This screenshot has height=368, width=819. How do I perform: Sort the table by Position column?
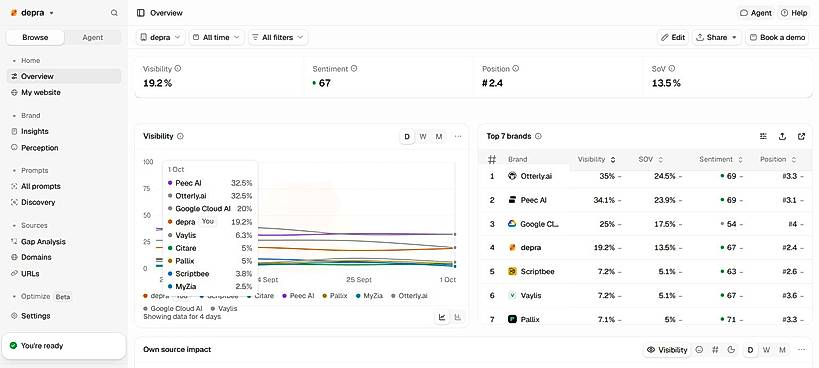778,160
